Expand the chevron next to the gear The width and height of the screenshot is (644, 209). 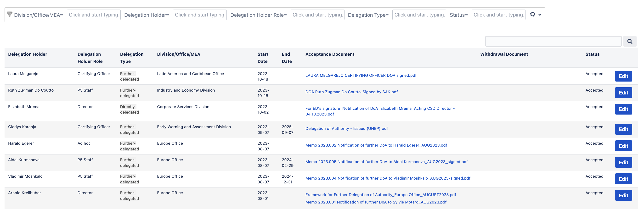540,15
